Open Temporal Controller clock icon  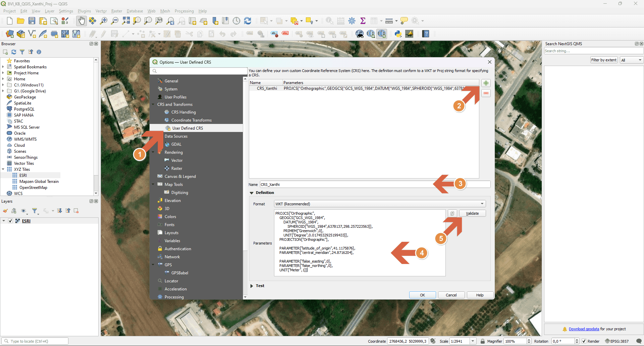pos(236,21)
